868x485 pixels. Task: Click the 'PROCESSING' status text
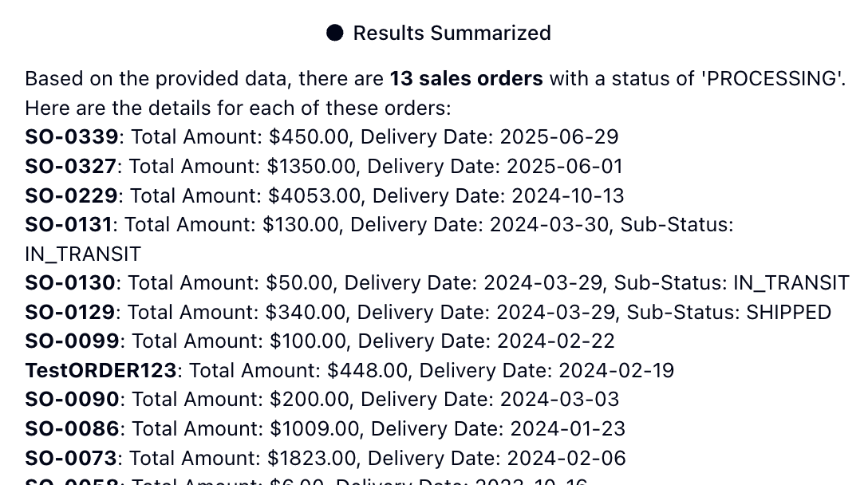tap(771, 79)
